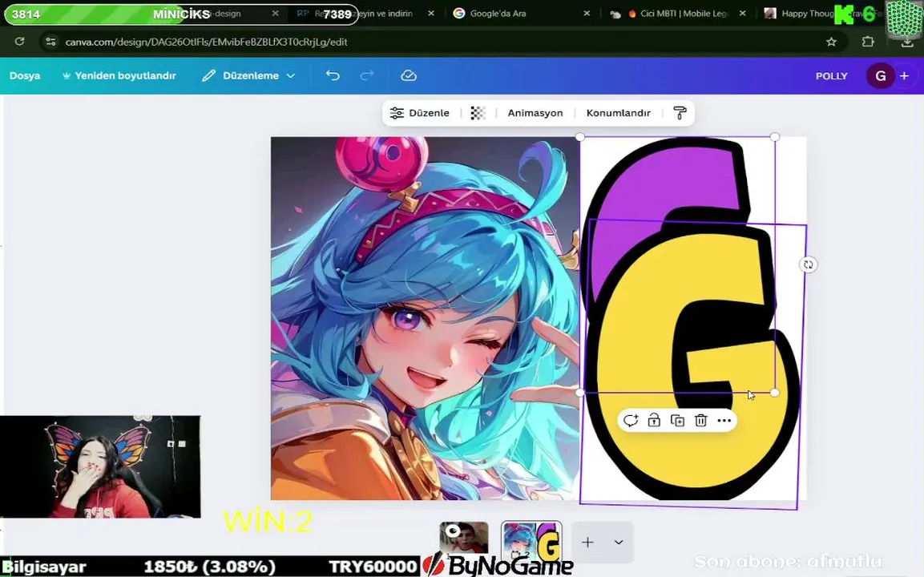The width and height of the screenshot is (924, 577).
Task: Open Yeniden boyutlandır resize option
Action: [x=119, y=75]
